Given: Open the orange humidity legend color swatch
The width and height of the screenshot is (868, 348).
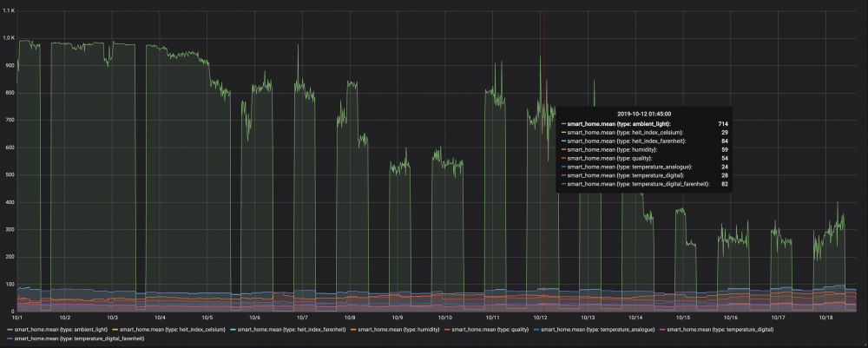Looking at the screenshot, I should coord(352,330).
